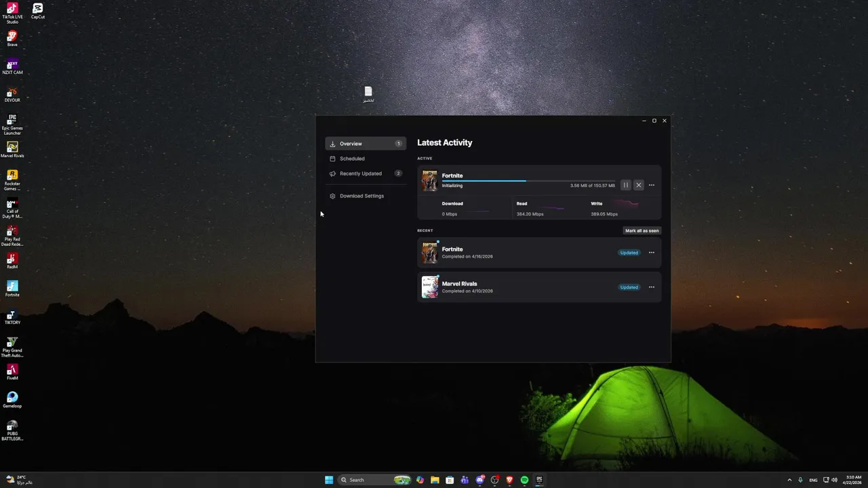Viewport: 868px width, 488px height.
Task: Select TIKTORY desktop icon
Action: [x=12, y=317]
